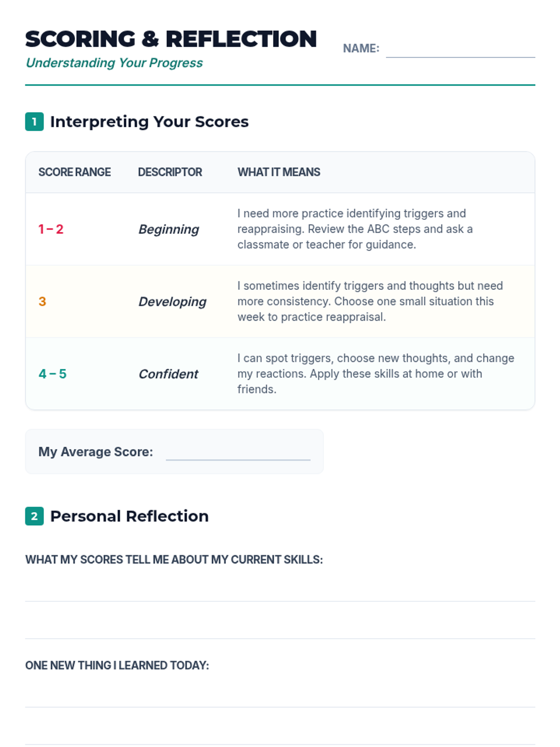This screenshot has width=560, height=747.
Task: Select the Confident descriptor
Action: (168, 374)
